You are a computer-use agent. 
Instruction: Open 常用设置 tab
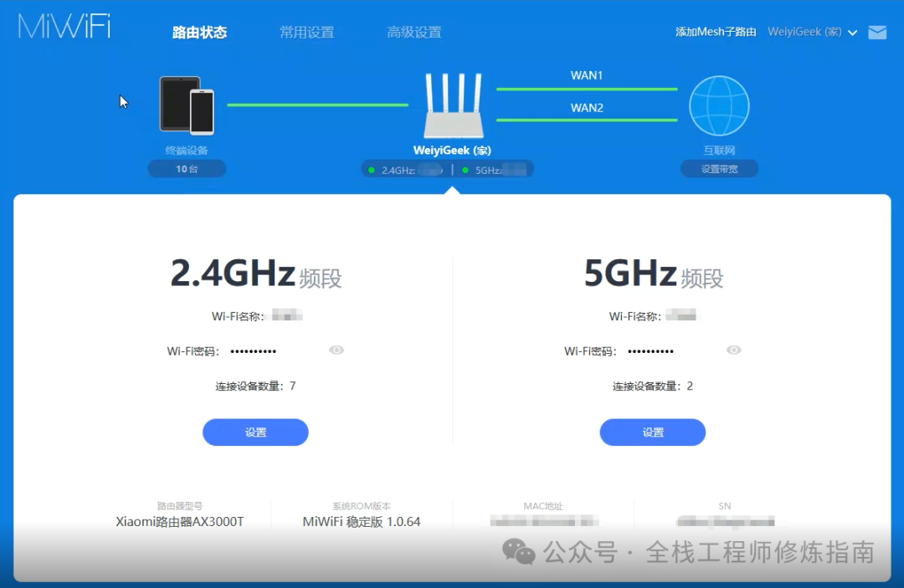click(x=306, y=33)
